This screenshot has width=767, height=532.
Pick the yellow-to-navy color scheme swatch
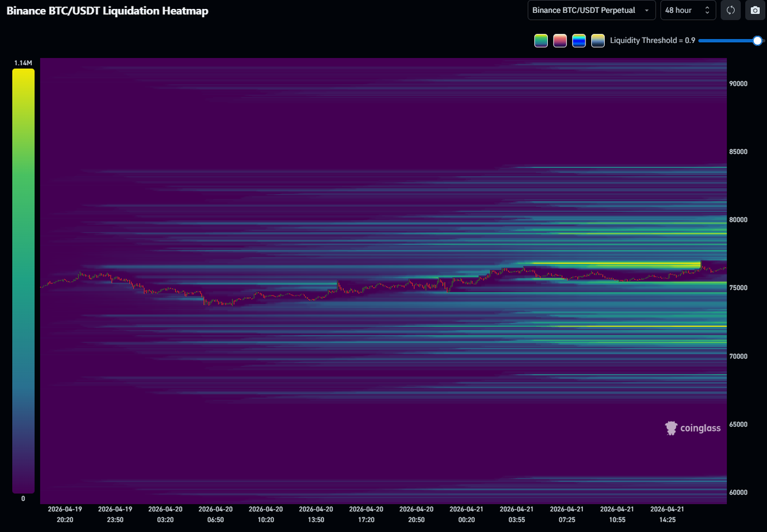pos(598,41)
